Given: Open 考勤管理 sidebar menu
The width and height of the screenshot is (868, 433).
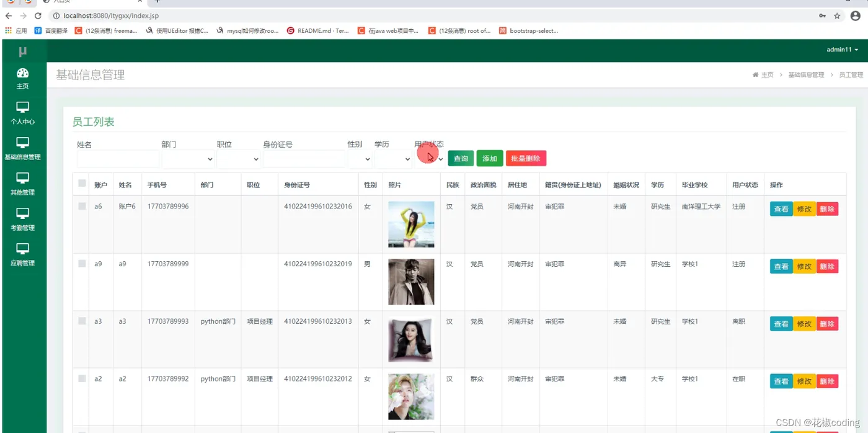Looking at the screenshot, I should tap(22, 220).
